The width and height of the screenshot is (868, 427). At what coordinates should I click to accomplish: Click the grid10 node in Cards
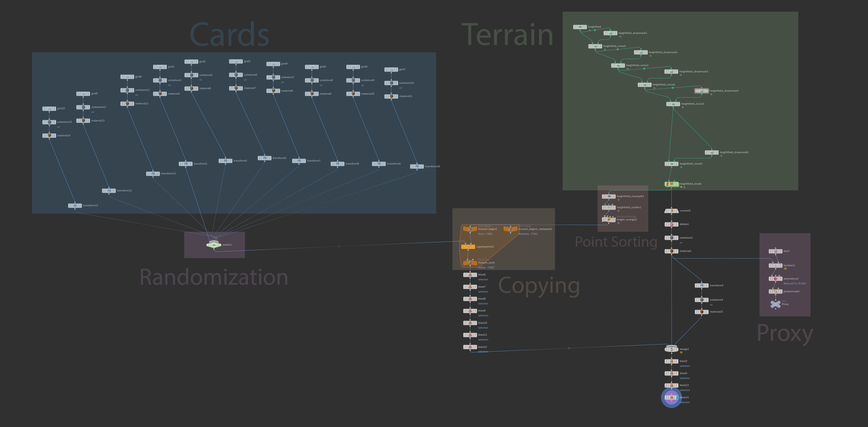pyautogui.click(x=49, y=109)
